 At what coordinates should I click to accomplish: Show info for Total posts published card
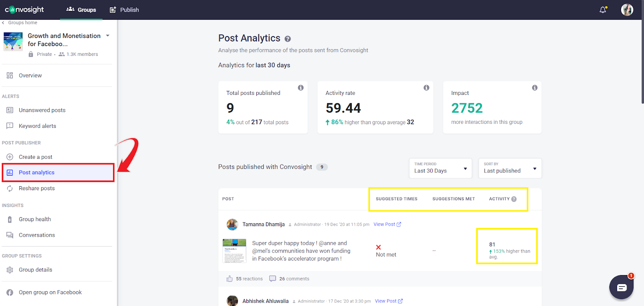301,88
